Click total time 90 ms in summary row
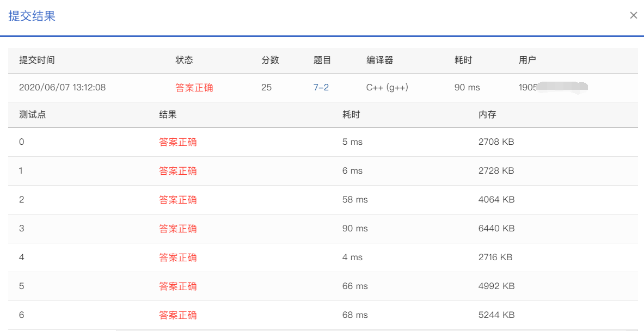The width and height of the screenshot is (644, 331). 467,88
